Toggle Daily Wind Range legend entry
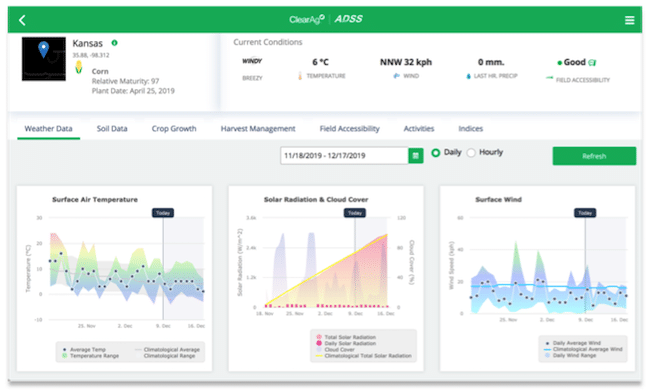This screenshot has height=390, width=650. [570, 355]
